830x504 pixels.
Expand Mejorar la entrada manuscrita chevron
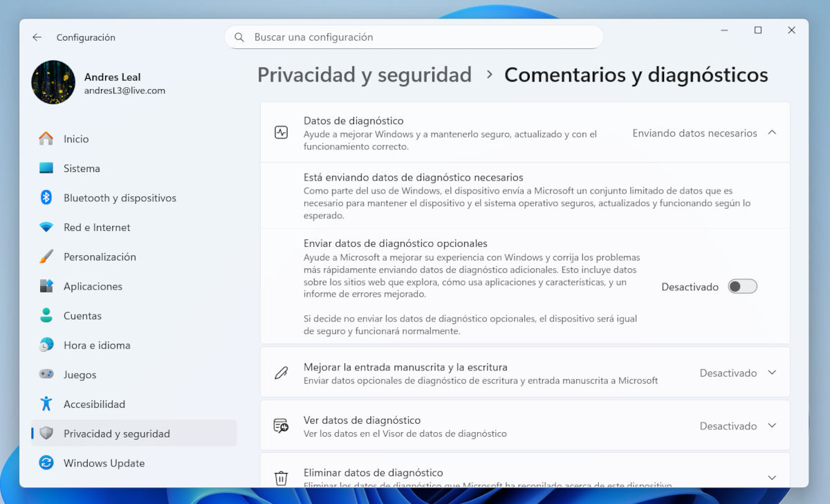click(772, 373)
